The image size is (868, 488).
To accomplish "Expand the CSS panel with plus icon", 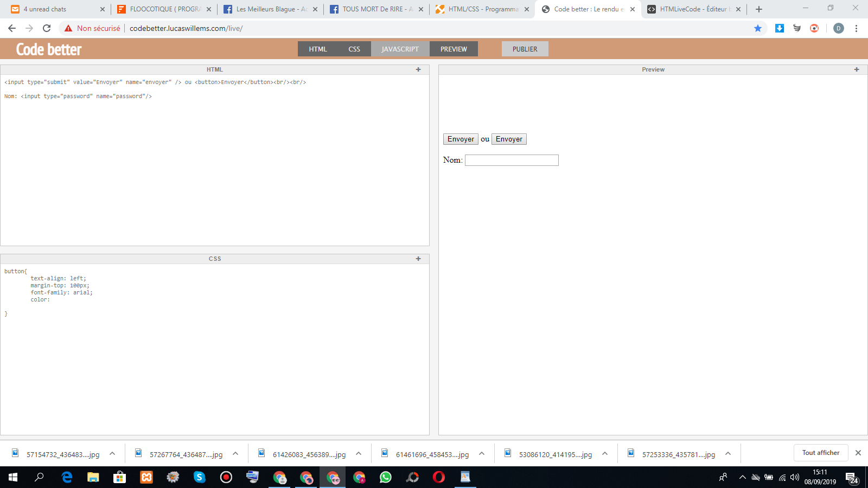I will pyautogui.click(x=418, y=259).
